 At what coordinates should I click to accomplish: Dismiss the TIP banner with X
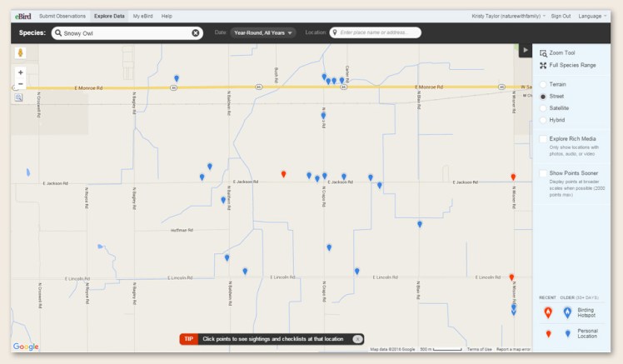[x=357, y=339]
